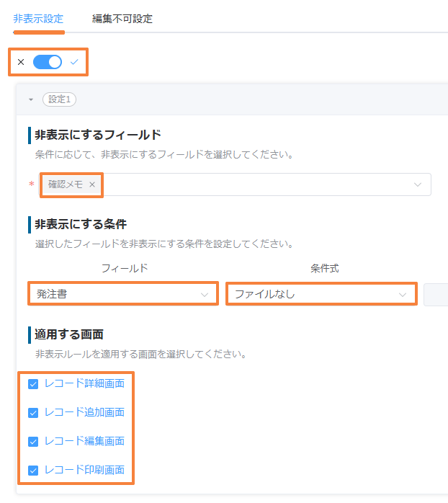Click the checkmark icon beside the switch

click(74, 62)
